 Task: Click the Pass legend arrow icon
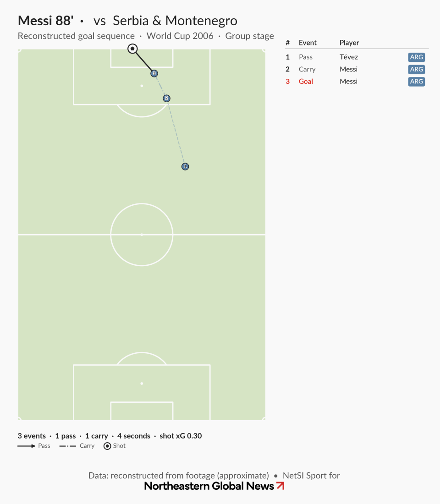point(27,446)
